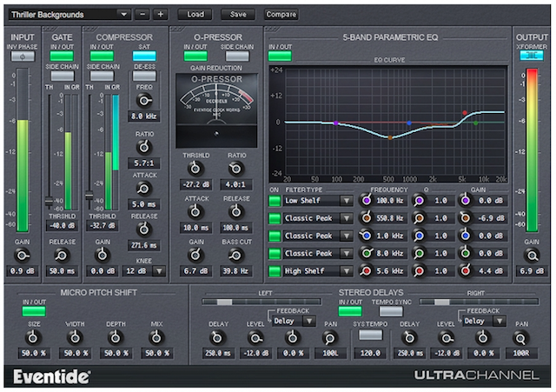Enable the Compressor DE-ESS switch
The image size is (556, 392).
coord(144,76)
